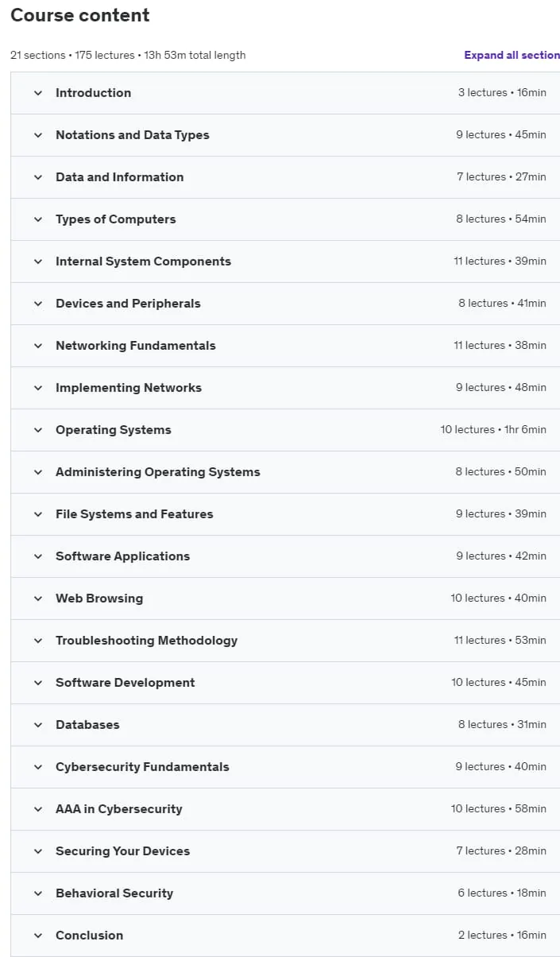Image resolution: width=560 pixels, height=957 pixels.
Task: Expand the Introduction section chevron
Action: 38,93
